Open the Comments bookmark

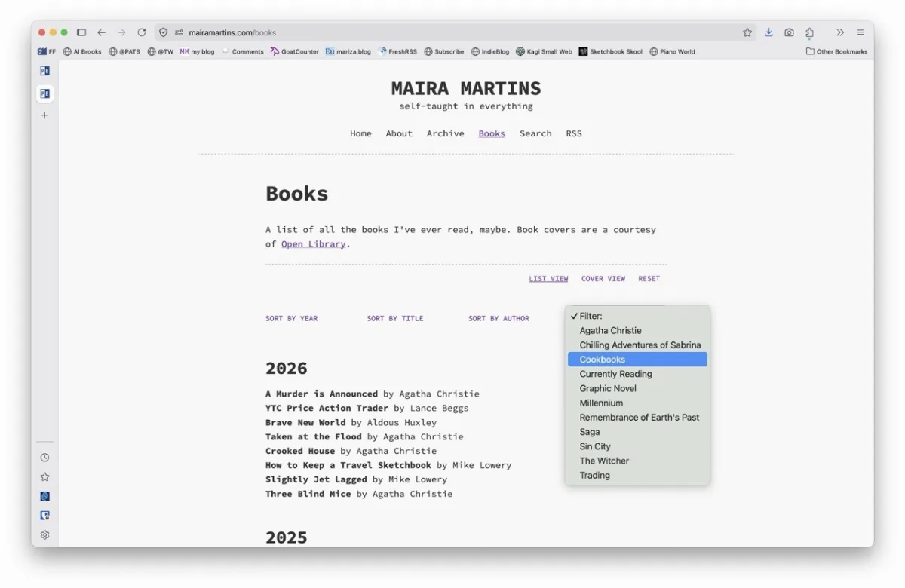point(242,52)
